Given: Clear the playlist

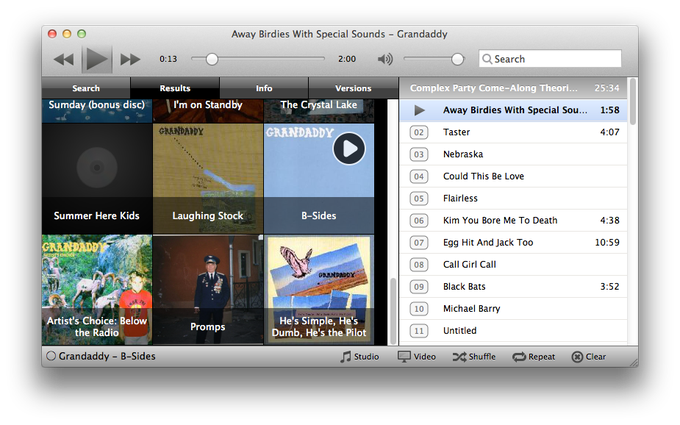Looking at the screenshot, I should [588, 356].
